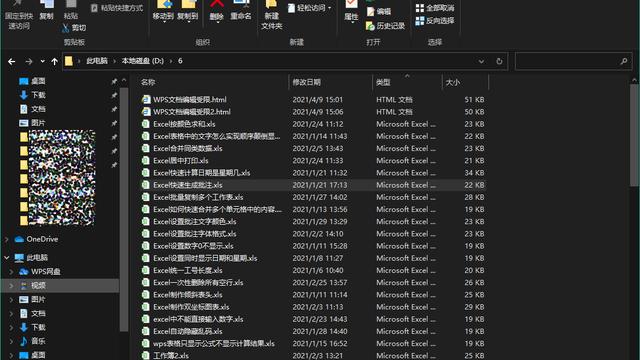
Task: Select OneDrive in the navigation pane
Action: 37,239
